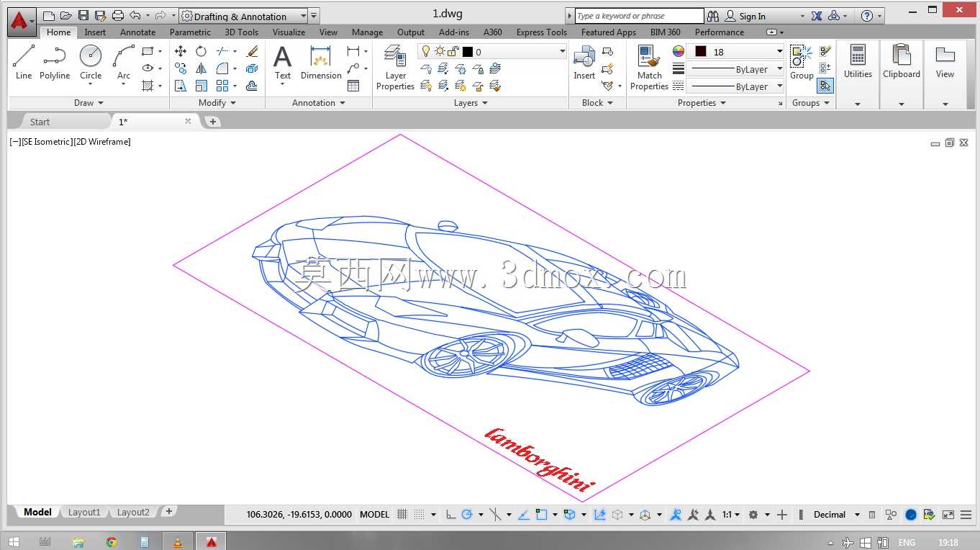Choose the Rotate tool in Modify panel
The image size is (980, 550).
pyautogui.click(x=201, y=51)
